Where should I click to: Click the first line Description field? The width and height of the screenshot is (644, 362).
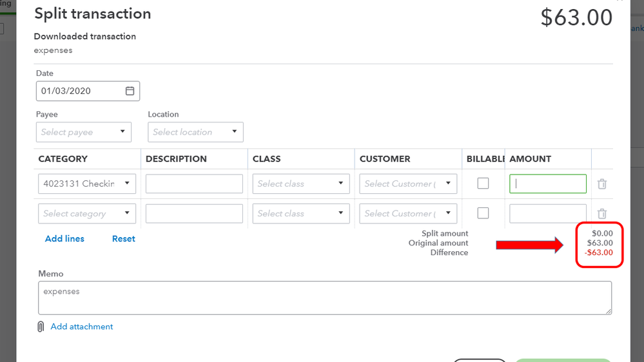tap(194, 184)
